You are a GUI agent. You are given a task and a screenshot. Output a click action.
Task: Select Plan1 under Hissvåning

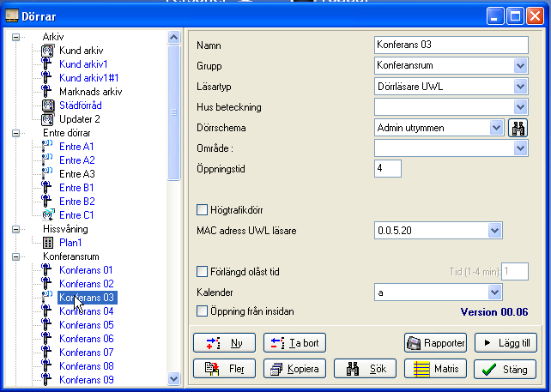[x=70, y=243]
